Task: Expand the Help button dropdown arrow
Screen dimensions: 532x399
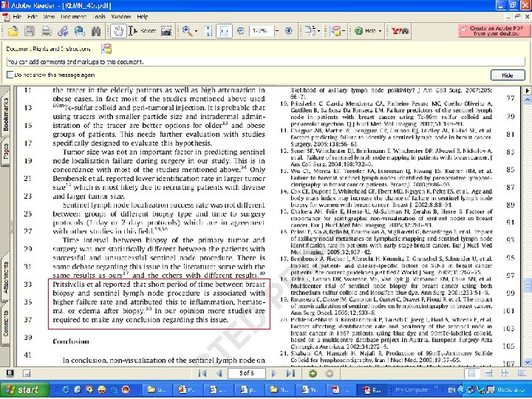Action: [380, 31]
